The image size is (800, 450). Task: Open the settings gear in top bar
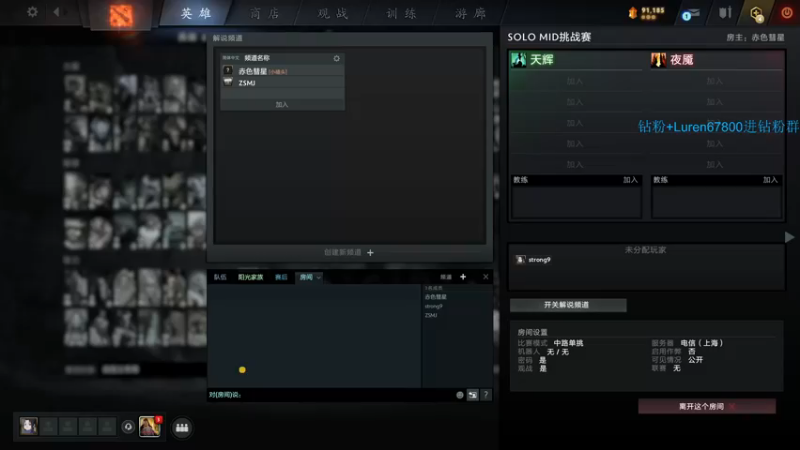click(32, 12)
